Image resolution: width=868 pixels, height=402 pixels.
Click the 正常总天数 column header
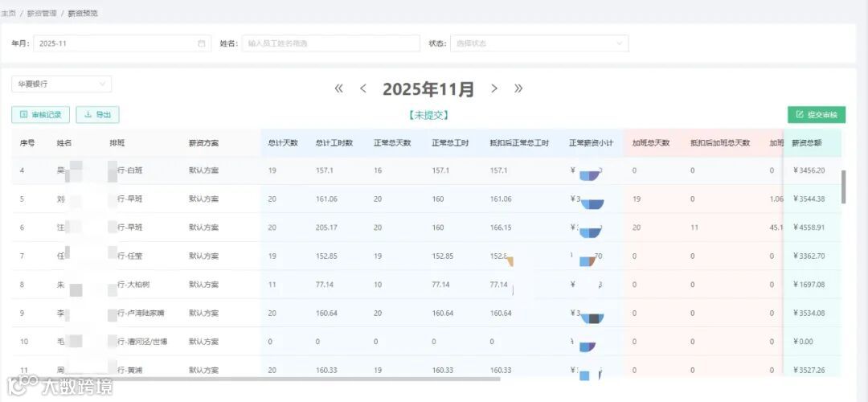(392, 143)
